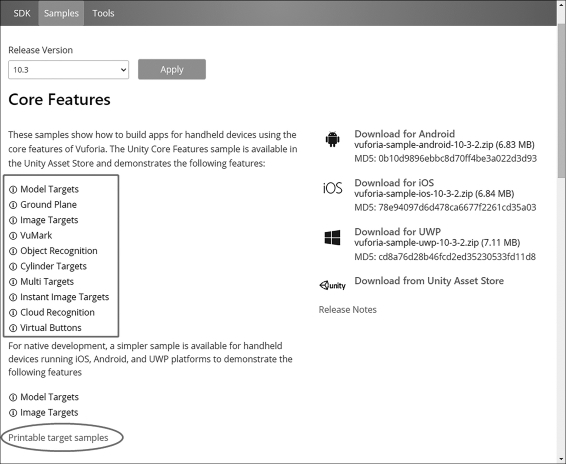Click the Release Version label
This screenshot has height=464, width=566.
[x=40, y=50]
